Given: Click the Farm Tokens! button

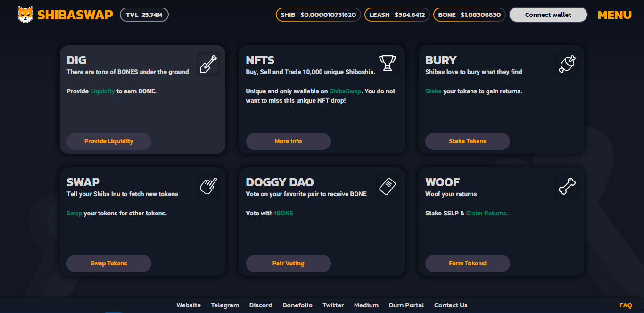Looking at the screenshot, I should [x=468, y=264].
